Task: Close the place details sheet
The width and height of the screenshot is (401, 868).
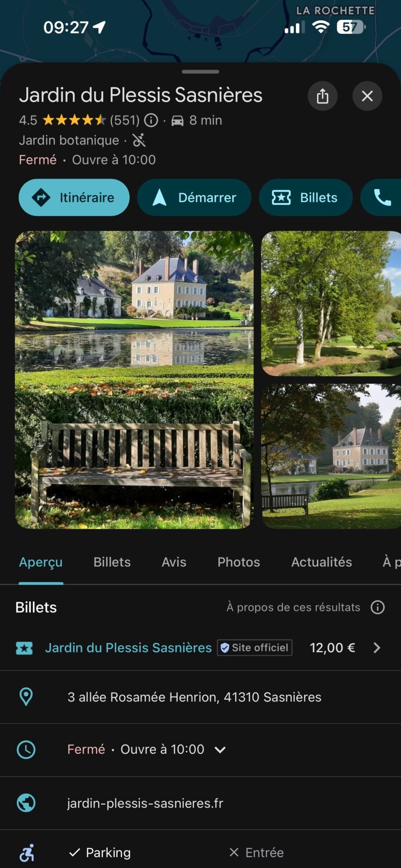Action: [367, 96]
